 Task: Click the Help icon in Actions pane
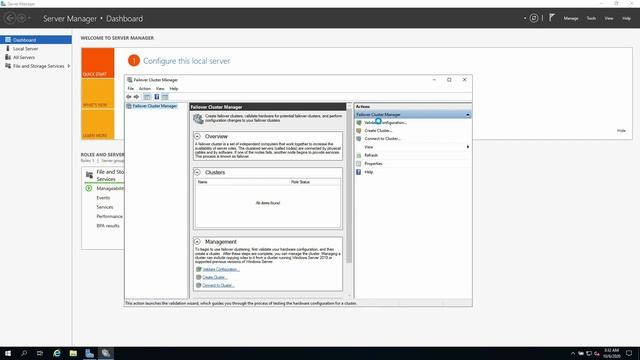[x=359, y=172]
